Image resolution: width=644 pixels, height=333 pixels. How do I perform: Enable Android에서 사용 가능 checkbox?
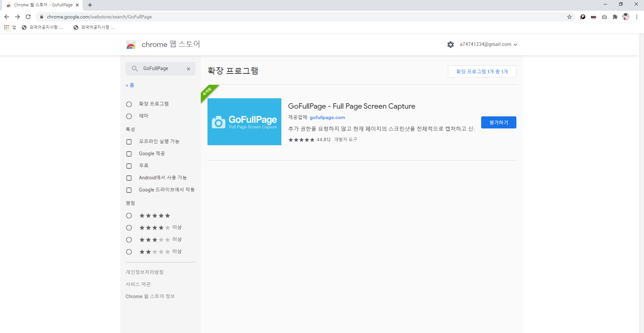(x=129, y=178)
